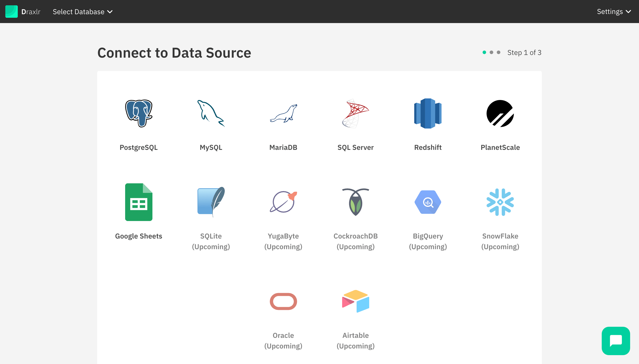Click the third step indicator dot
The height and width of the screenshot is (364, 639).
498,52
